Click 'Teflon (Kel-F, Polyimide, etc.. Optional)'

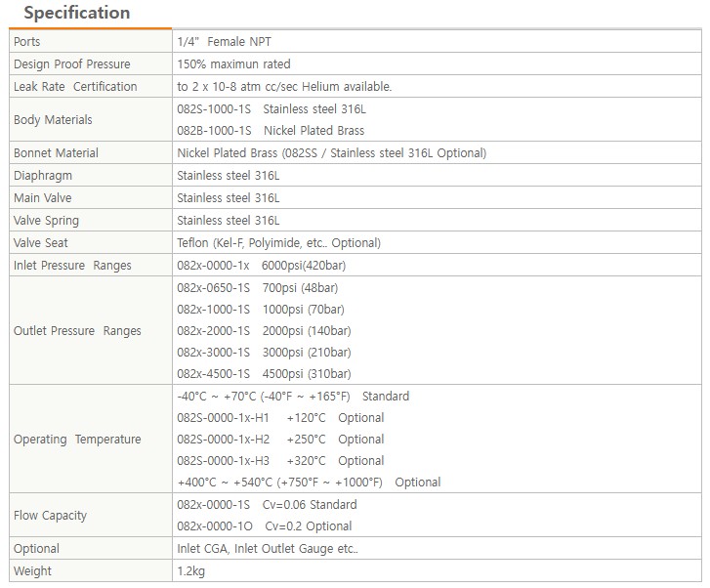coord(279,243)
